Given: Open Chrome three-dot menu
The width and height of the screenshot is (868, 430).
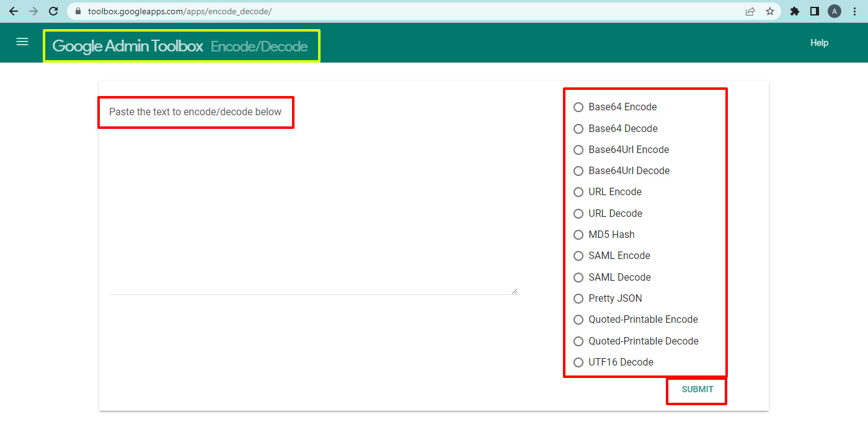Looking at the screenshot, I should 854,11.
